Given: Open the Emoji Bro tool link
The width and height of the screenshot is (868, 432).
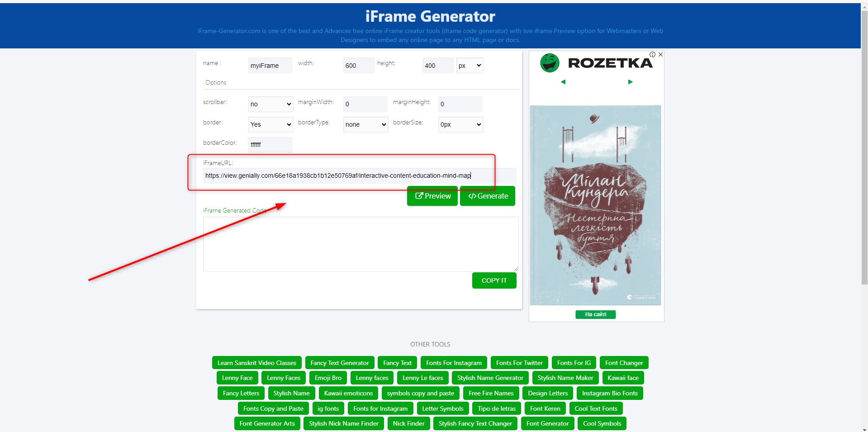Looking at the screenshot, I should [328, 378].
